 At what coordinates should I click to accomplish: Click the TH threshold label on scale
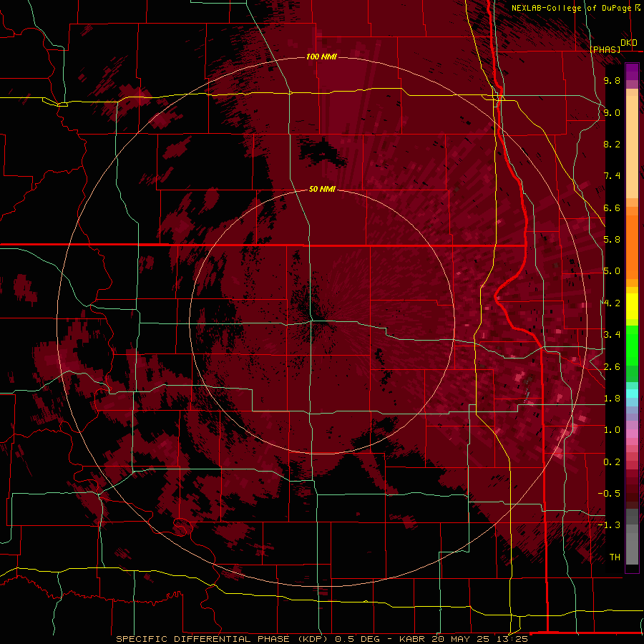coord(615,557)
